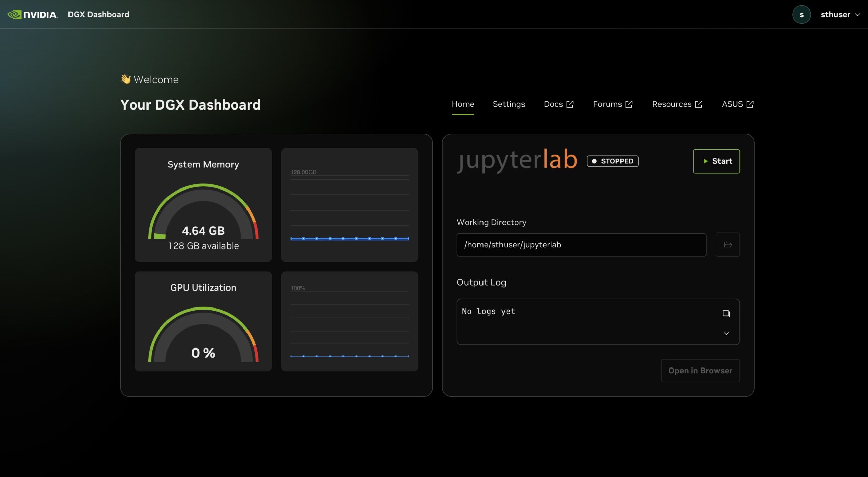Switch to the Settings tab
This screenshot has height=477, width=868.
pyautogui.click(x=509, y=104)
